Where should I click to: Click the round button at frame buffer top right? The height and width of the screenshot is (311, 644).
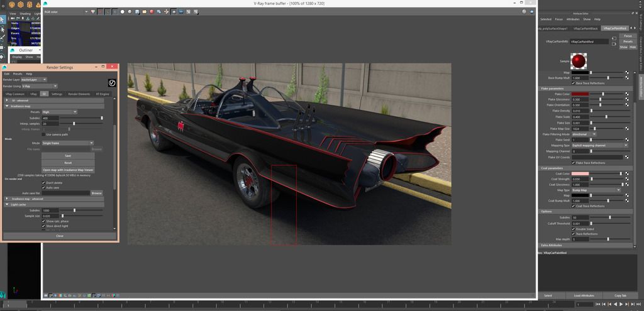(x=525, y=12)
